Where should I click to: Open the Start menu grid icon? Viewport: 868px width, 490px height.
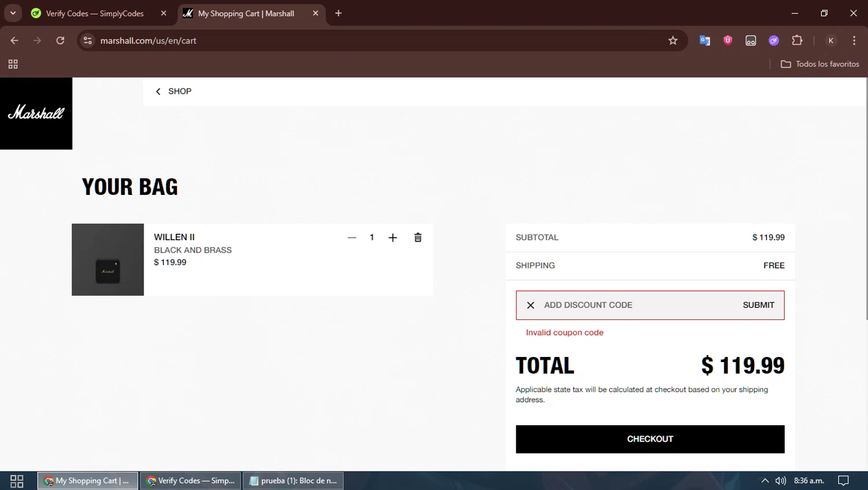click(x=17, y=481)
